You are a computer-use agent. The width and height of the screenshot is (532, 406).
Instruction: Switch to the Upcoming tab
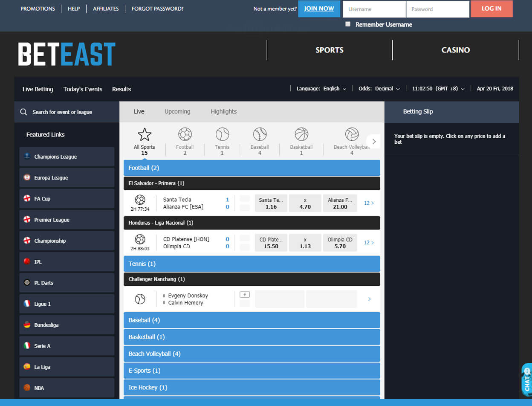coord(177,112)
